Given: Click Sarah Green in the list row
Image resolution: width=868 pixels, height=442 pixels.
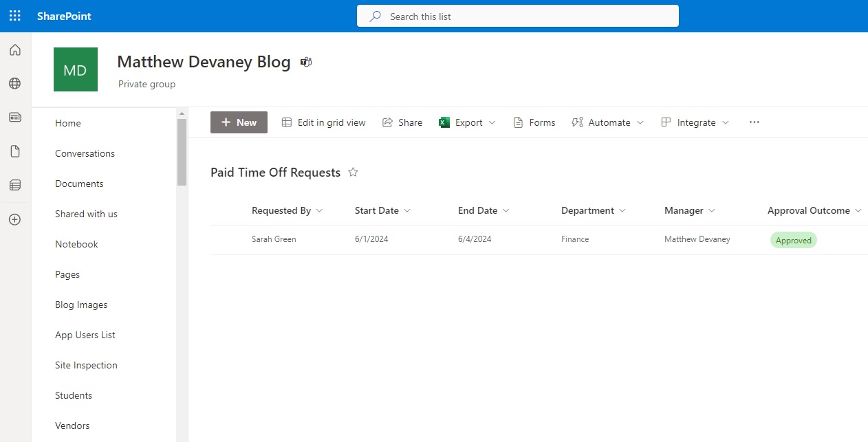Looking at the screenshot, I should point(274,239).
